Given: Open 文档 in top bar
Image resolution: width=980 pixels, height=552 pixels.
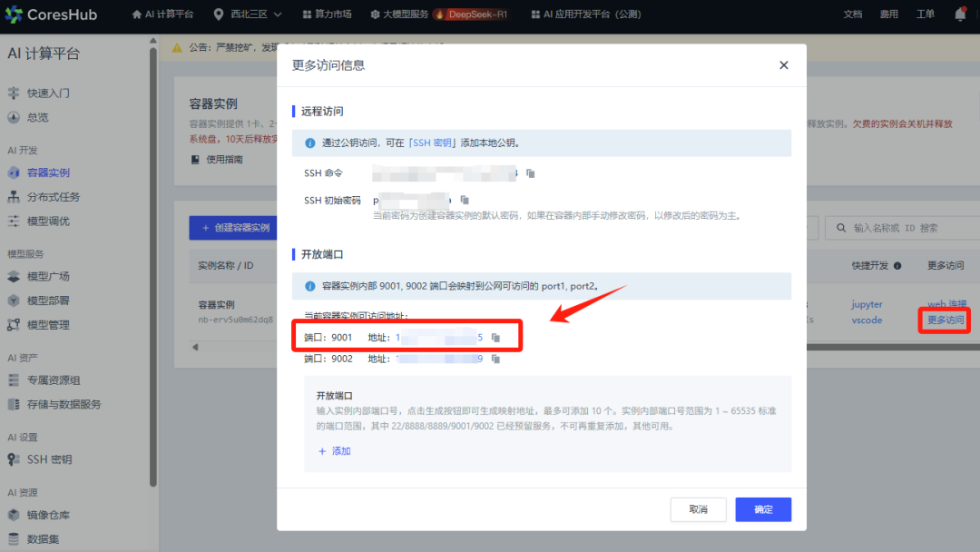Looking at the screenshot, I should pyautogui.click(x=852, y=14).
